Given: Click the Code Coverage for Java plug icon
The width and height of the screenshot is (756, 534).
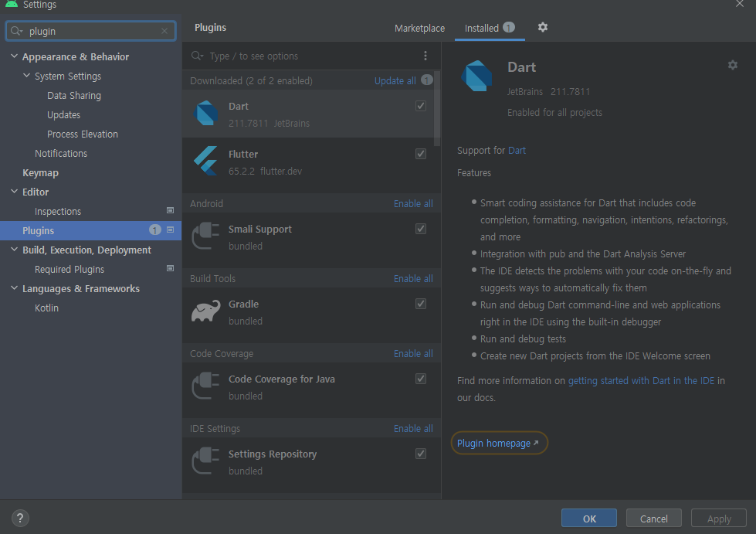Looking at the screenshot, I should point(206,386).
